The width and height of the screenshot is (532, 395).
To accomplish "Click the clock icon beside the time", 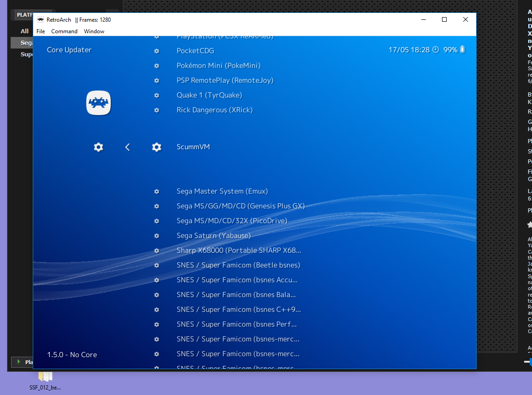I will click(x=436, y=49).
